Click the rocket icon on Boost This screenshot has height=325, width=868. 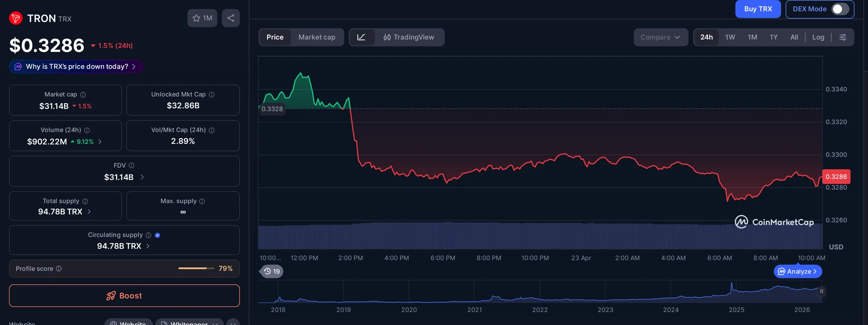(x=111, y=296)
